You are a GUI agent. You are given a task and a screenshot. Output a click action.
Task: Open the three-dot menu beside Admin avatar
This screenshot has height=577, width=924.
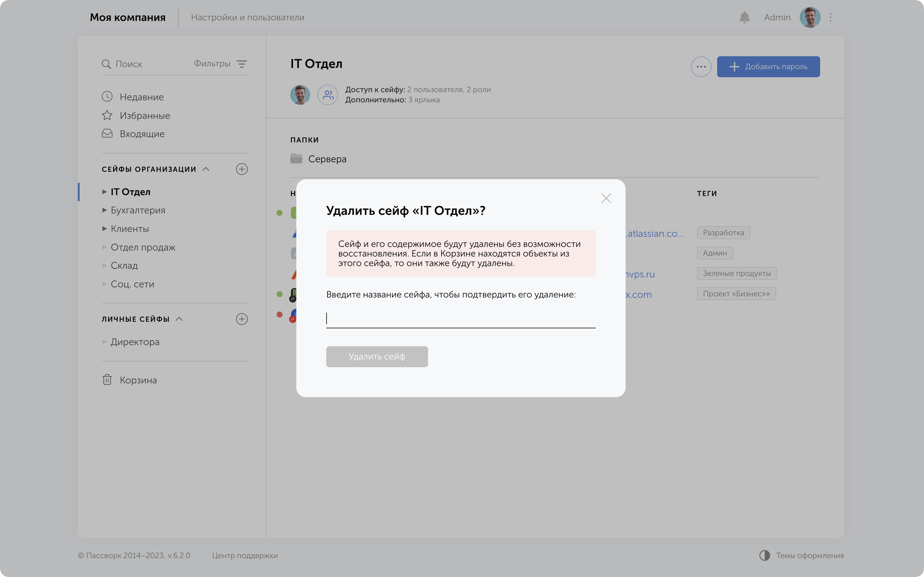coord(831,17)
